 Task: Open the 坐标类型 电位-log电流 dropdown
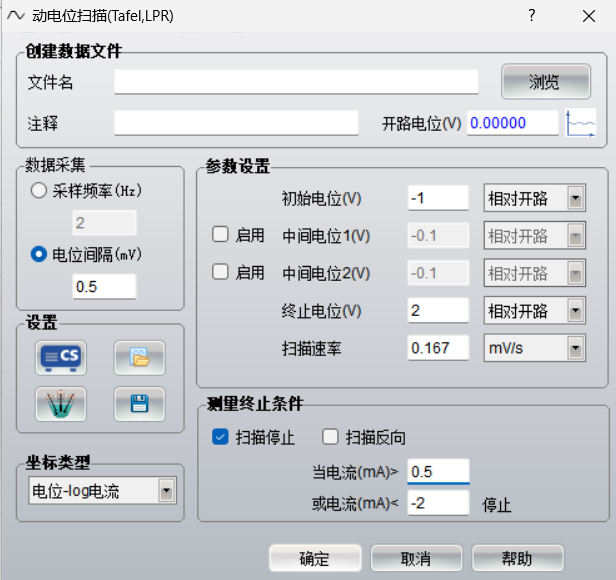(103, 490)
